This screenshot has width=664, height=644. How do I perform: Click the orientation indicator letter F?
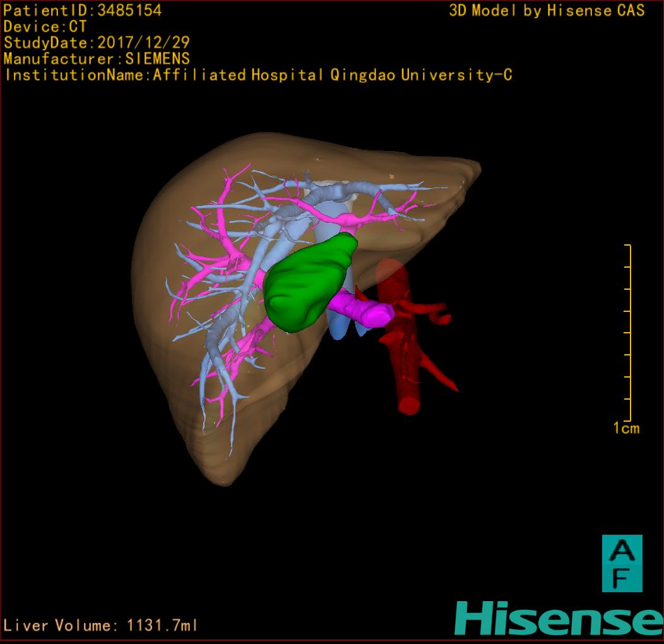[622, 577]
